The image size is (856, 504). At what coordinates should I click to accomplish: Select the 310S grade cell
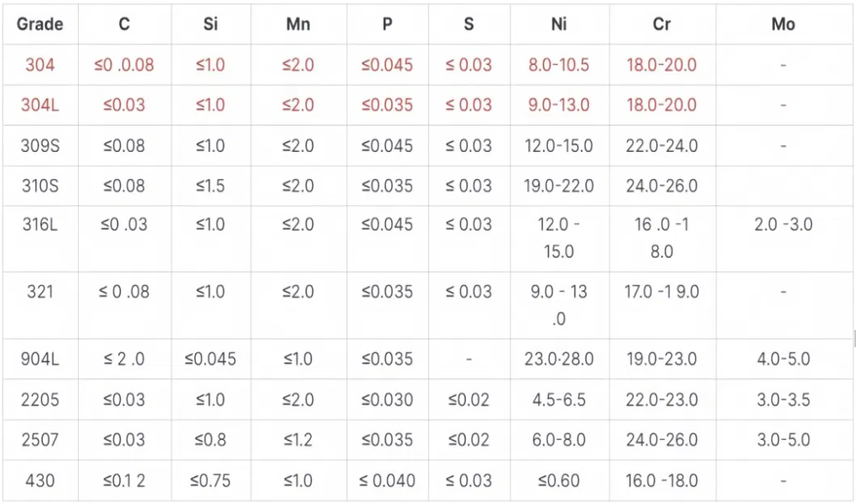[39, 186]
